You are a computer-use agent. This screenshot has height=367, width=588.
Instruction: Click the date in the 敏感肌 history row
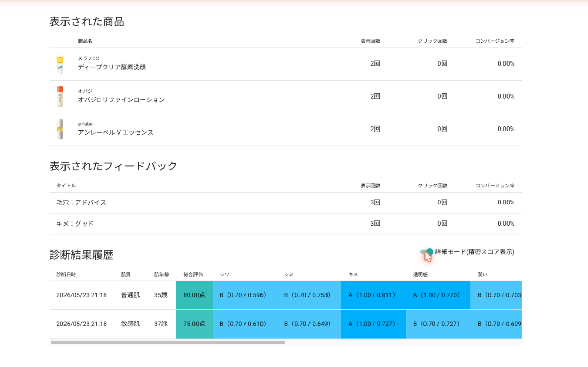(x=81, y=324)
